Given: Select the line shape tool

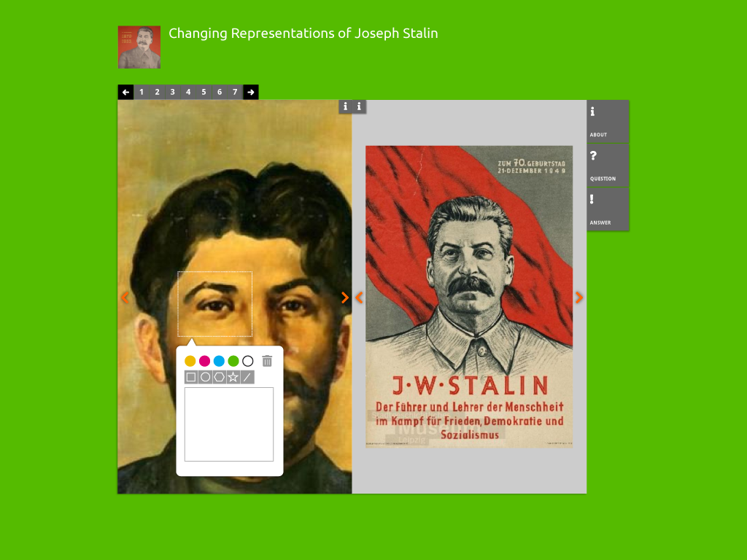Looking at the screenshot, I should pyautogui.click(x=247, y=377).
